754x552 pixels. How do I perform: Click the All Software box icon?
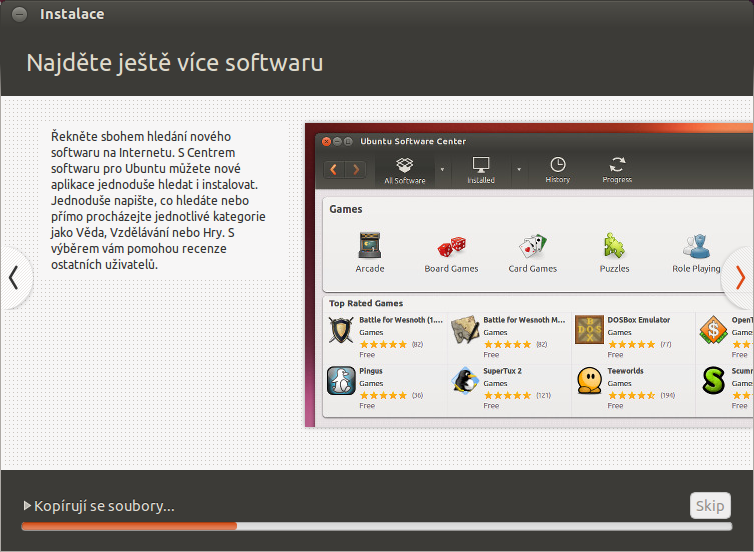(404, 165)
